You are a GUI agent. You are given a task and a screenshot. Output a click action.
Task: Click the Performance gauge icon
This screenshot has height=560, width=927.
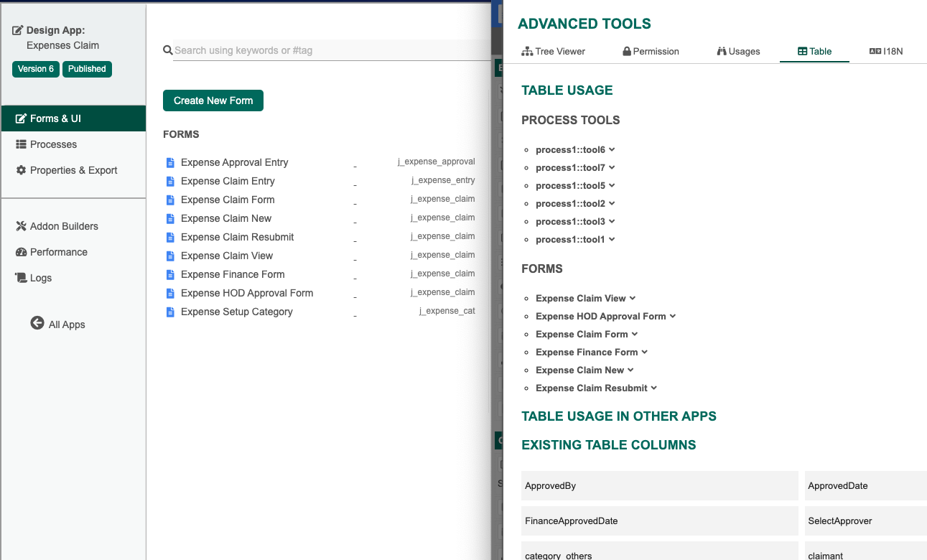21,252
